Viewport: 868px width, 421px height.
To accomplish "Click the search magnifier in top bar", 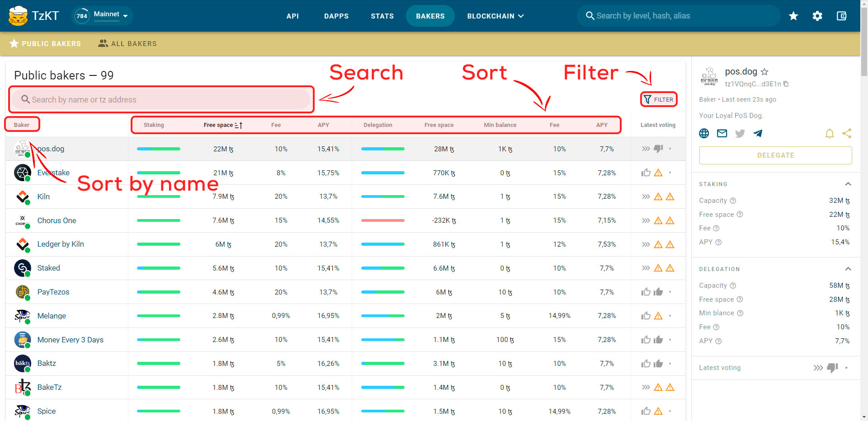I will 590,16.
